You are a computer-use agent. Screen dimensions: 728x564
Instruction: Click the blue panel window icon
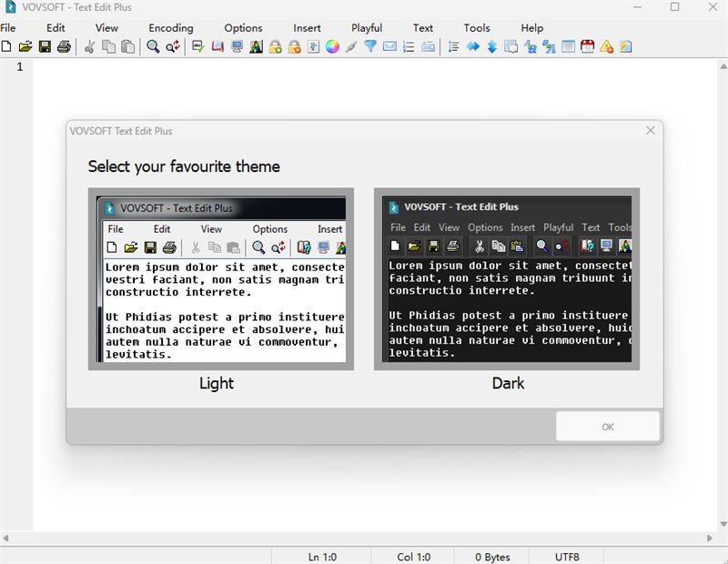pyautogui.click(x=568, y=46)
